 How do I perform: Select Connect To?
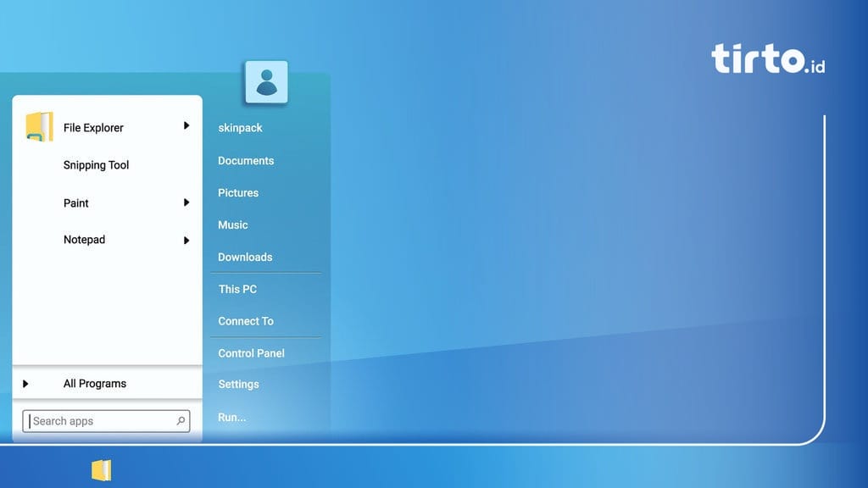click(246, 321)
